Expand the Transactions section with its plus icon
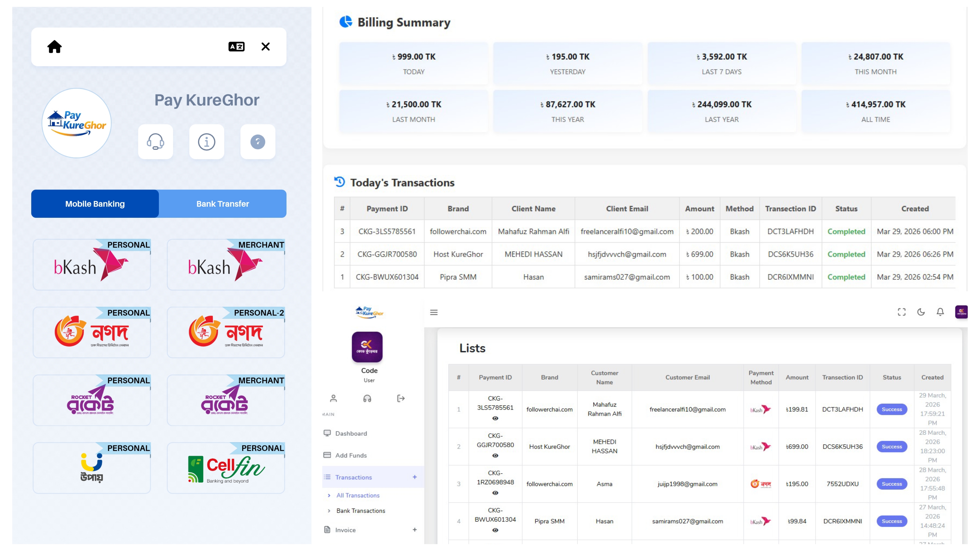The image size is (980, 551). pyautogui.click(x=415, y=477)
